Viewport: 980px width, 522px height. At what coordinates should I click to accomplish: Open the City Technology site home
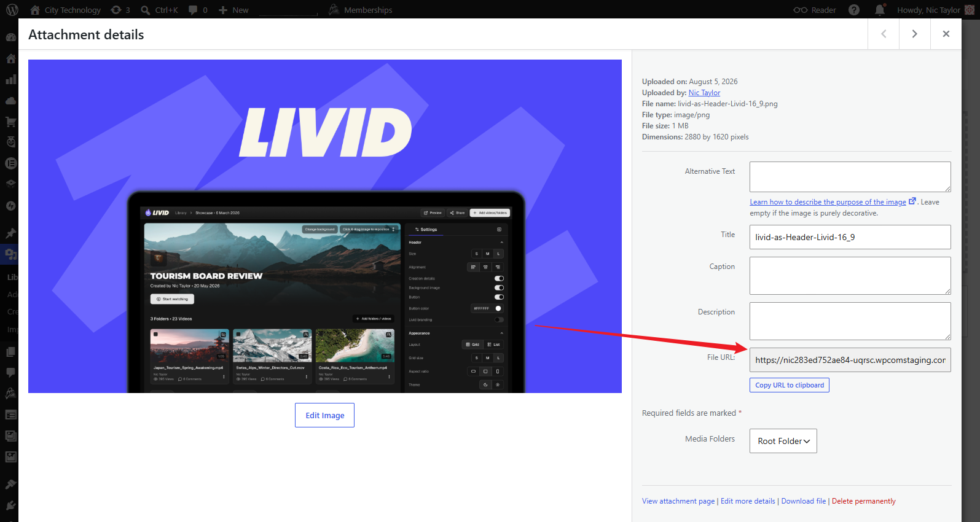click(65, 10)
